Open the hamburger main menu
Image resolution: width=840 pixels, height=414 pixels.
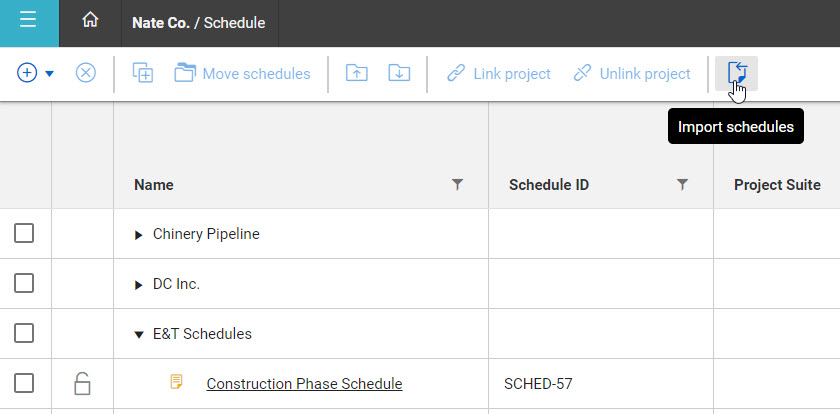(29, 23)
